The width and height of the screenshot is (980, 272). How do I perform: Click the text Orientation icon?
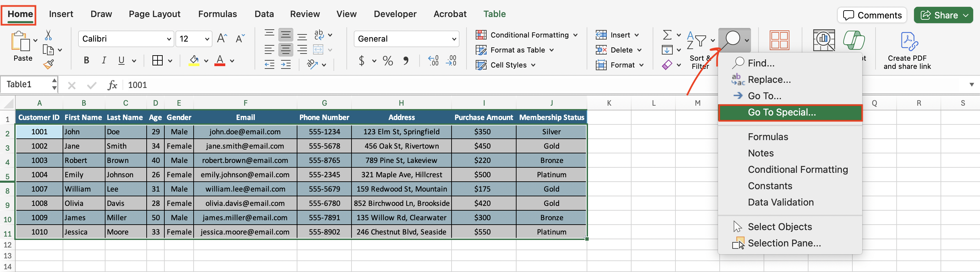pyautogui.click(x=313, y=64)
